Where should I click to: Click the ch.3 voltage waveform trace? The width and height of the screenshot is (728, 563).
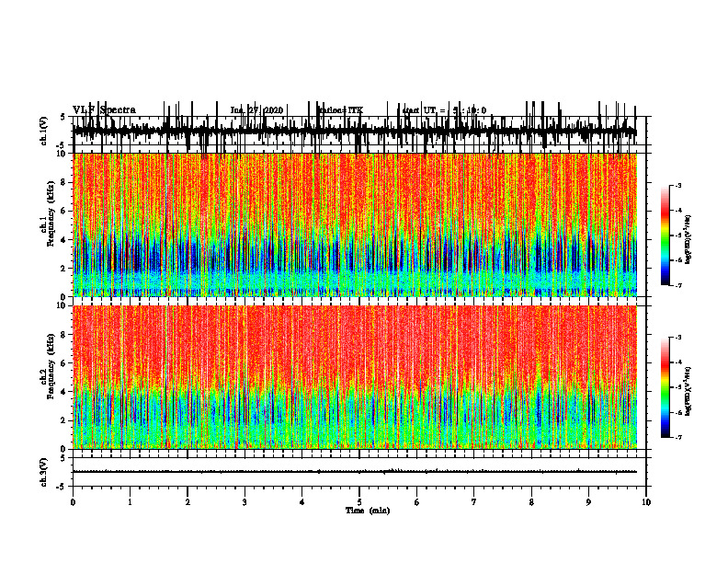pos(354,472)
